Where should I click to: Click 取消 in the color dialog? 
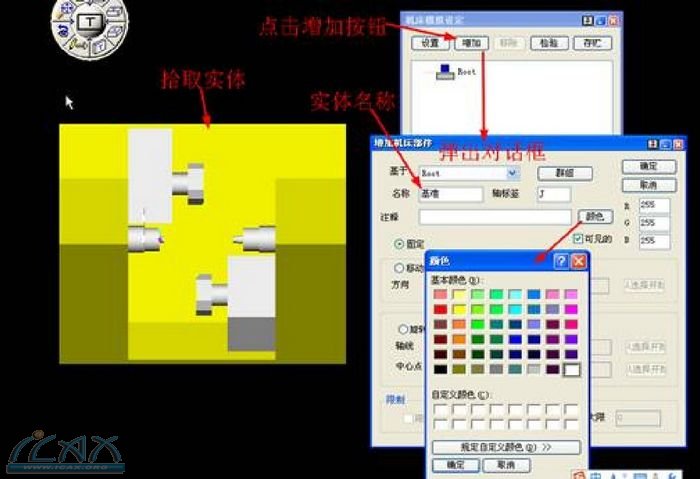pyautogui.click(x=507, y=465)
